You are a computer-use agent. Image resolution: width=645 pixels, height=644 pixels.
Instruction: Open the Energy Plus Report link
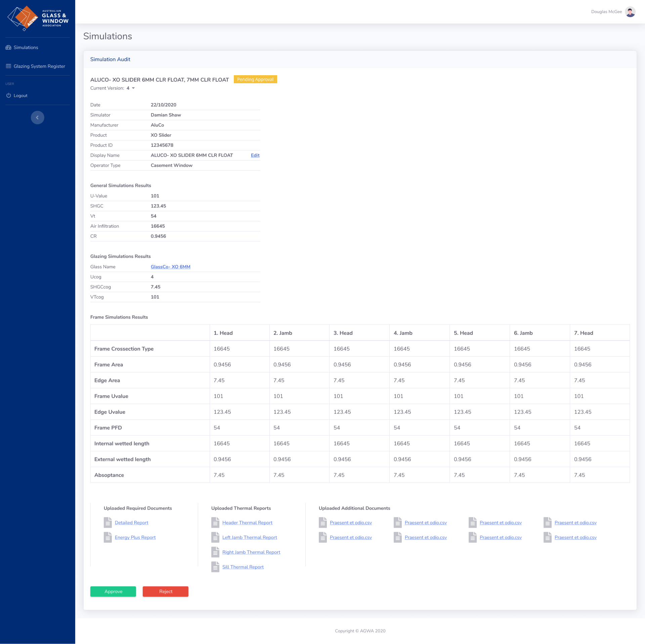135,537
